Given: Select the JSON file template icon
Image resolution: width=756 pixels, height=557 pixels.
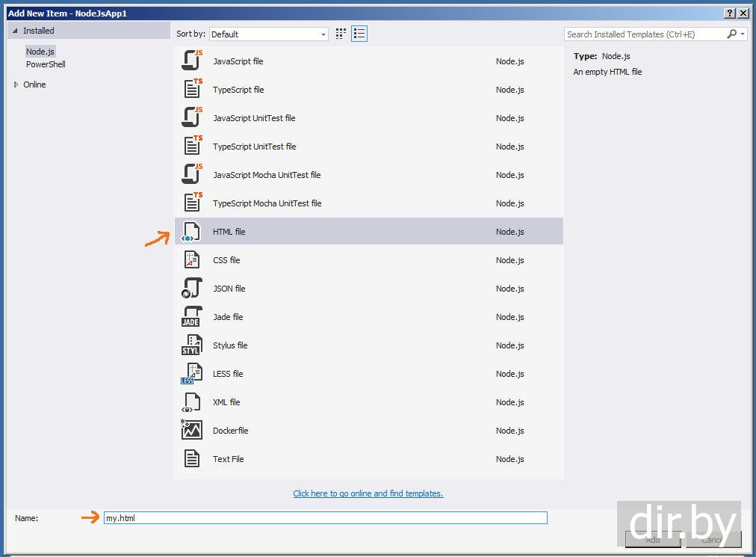Looking at the screenshot, I should pyautogui.click(x=192, y=288).
